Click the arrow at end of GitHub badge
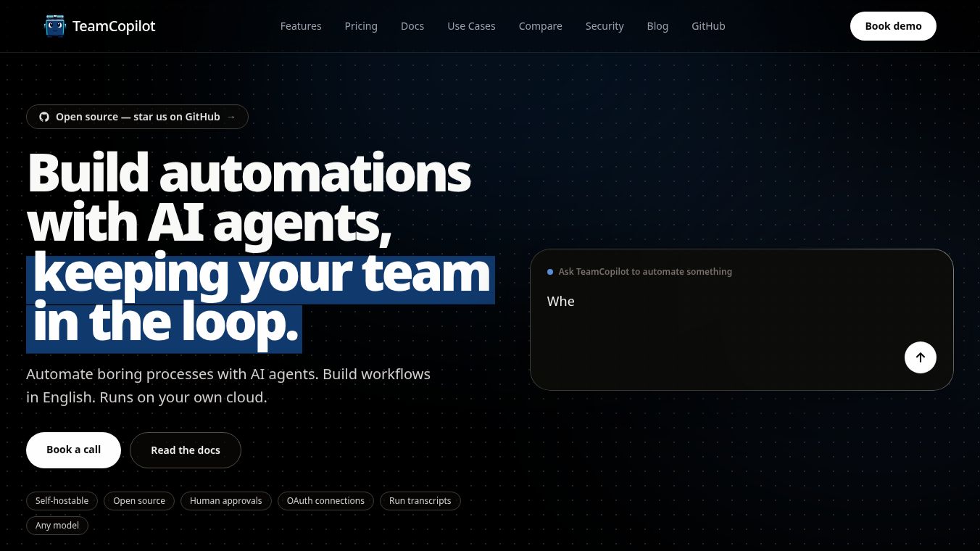The height and width of the screenshot is (551, 980). (x=231, y=117)
